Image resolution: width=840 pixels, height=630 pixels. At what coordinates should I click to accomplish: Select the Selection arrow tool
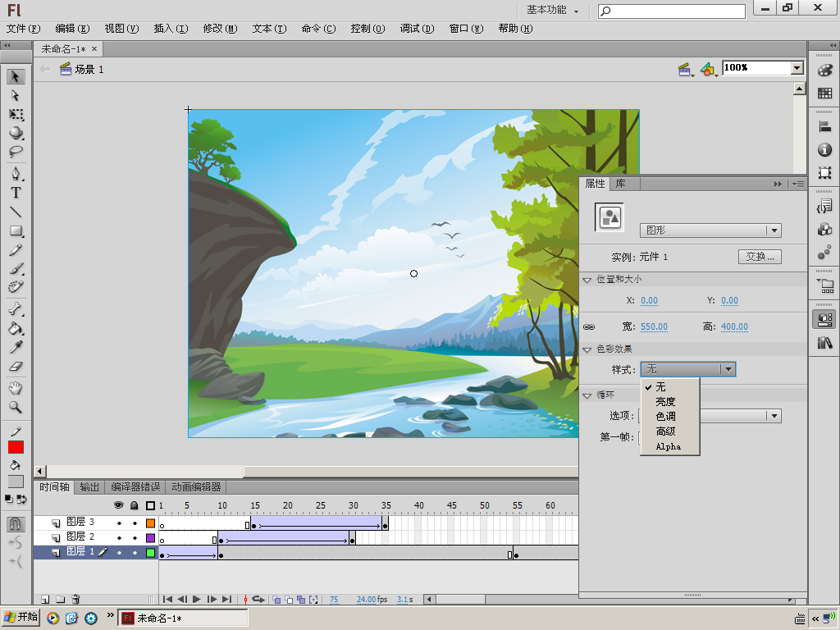click(x=16, y=76)
